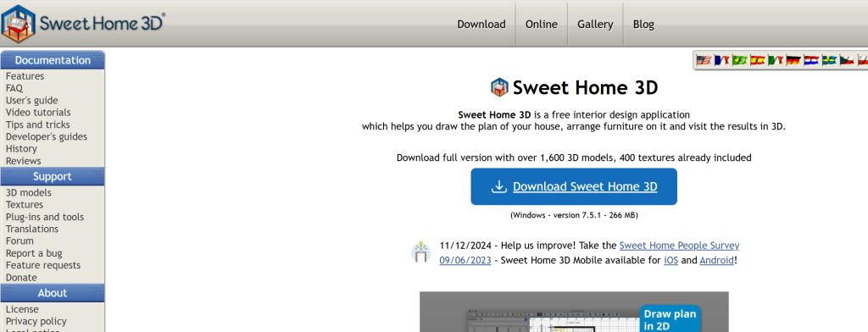Open the Online tab in top navigation

coord(542,25)
